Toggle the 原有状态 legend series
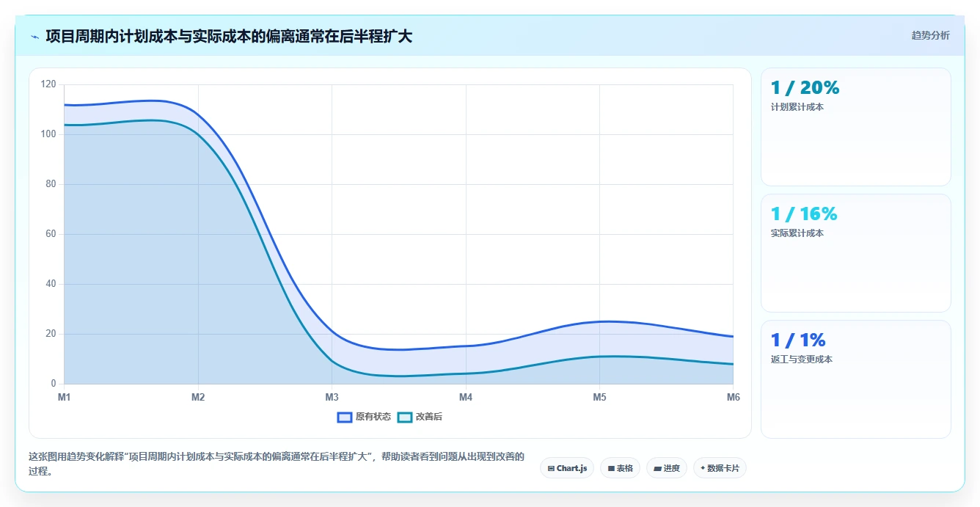This screenshot has width=980, height=507. point(364,417)
